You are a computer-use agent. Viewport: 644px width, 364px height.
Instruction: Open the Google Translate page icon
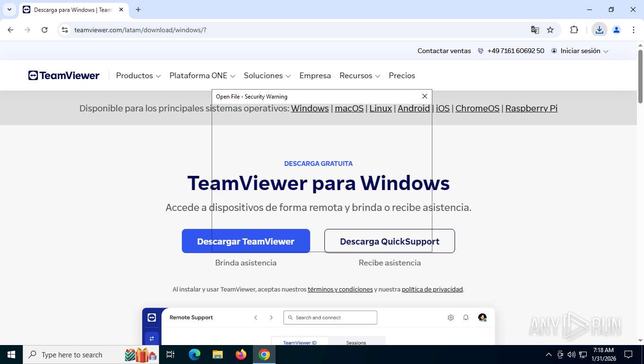pyautogui.click(x=535, y=30)
